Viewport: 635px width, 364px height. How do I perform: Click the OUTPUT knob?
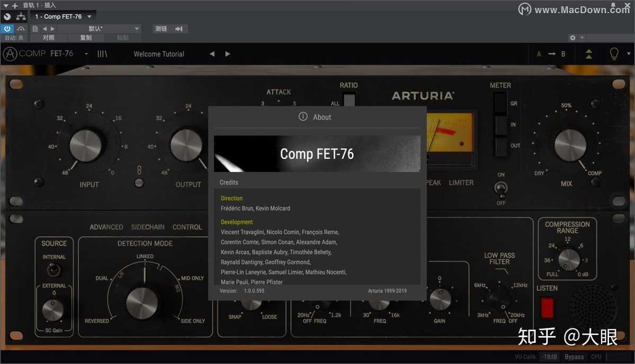(x=186, y=145)
